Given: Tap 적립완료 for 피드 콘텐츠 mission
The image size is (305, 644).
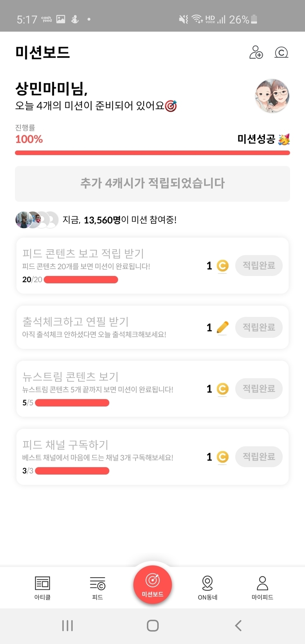Looking at the screenshot, I should 259,265.
